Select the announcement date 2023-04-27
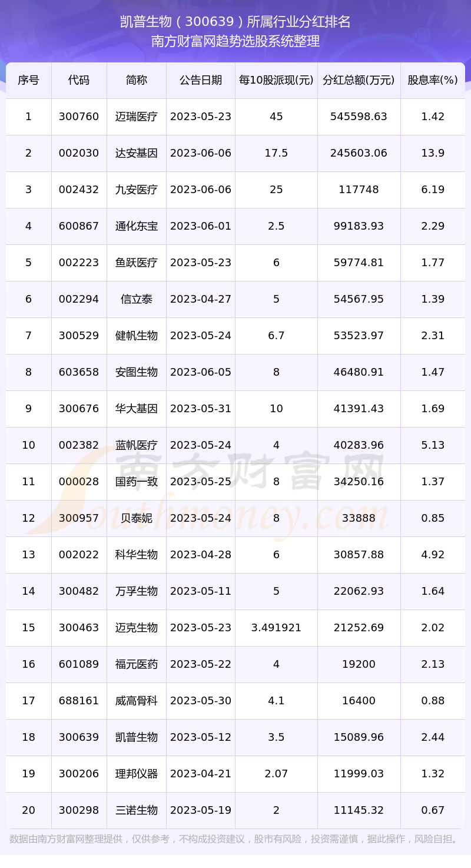471x868 pixels. pos(201,299)
